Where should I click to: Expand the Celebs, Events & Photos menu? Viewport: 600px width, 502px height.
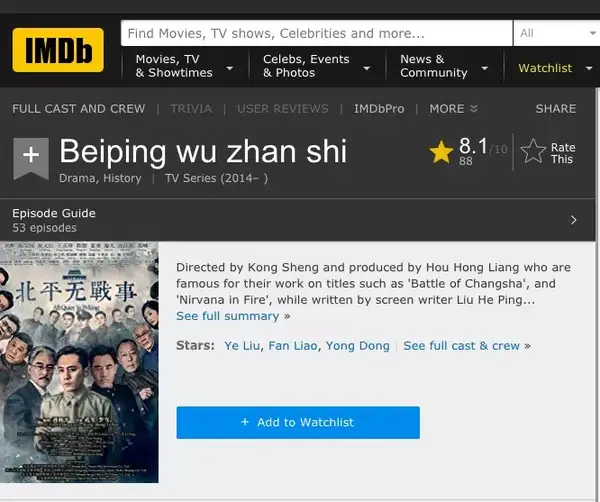[x=313, y=66]
